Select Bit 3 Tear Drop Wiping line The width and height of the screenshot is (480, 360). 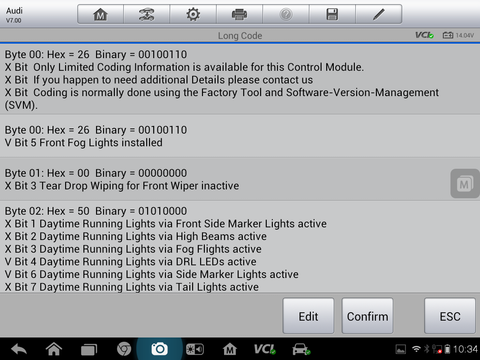click(122, 186)
